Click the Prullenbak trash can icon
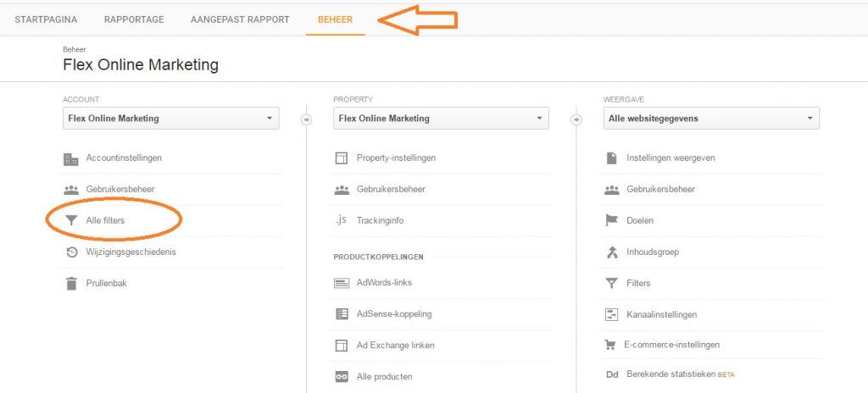This screenshot has width=868, height=393. [71, 284]
